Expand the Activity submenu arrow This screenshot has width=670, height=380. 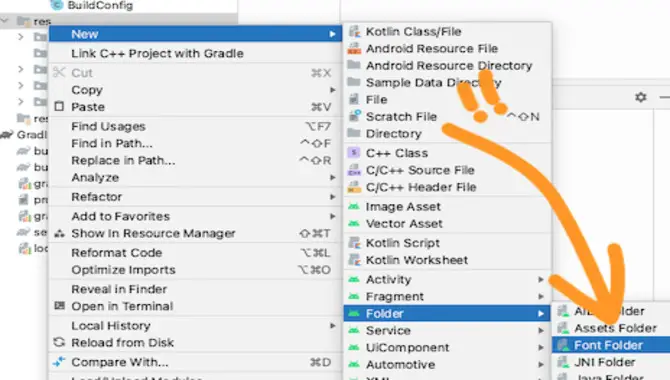click(x=541, y=279)
